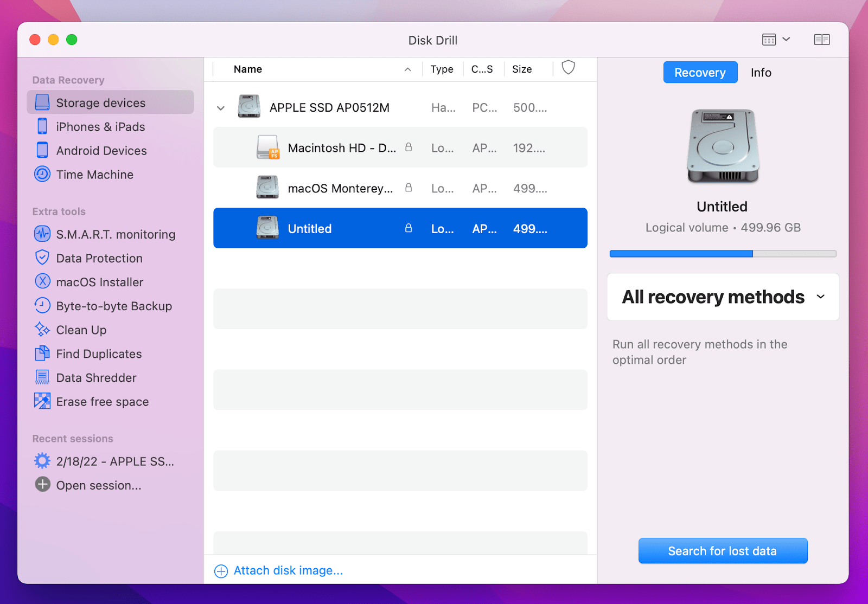The height and width of the screenshot is (604, 868).
Task: Click Logical volume • 499.96 GB text
Action: click(x=723, y=228)
